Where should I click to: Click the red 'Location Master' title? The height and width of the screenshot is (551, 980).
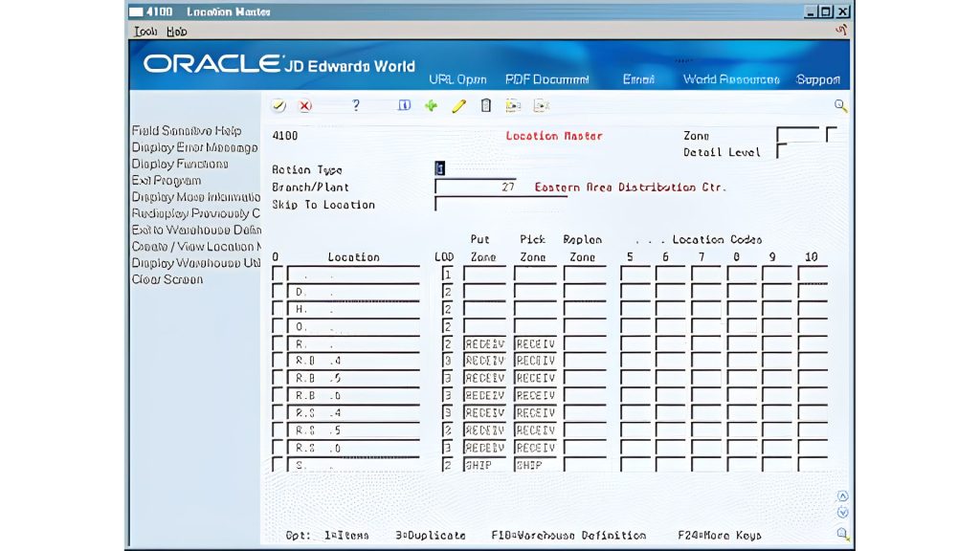tap(554, 136)
